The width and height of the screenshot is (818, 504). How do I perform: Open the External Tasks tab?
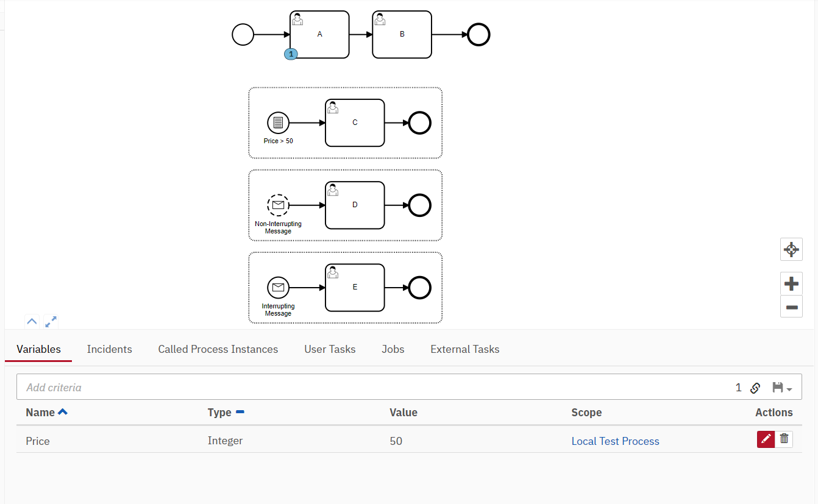click(464, 349)
